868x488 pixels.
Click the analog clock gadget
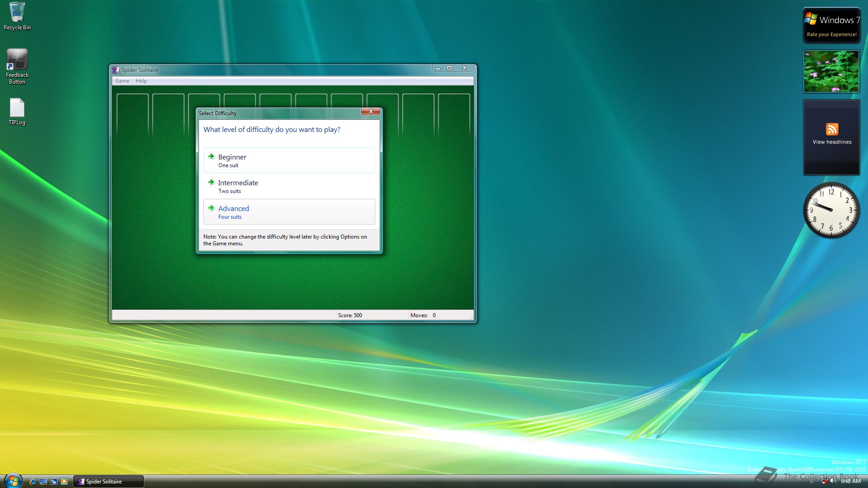coord(831,210)
